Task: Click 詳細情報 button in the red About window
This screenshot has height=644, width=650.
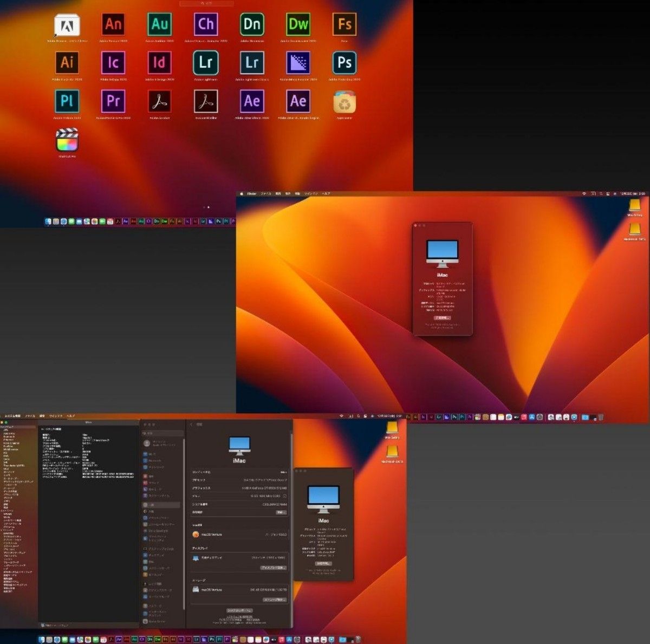Action: point(443,318)
